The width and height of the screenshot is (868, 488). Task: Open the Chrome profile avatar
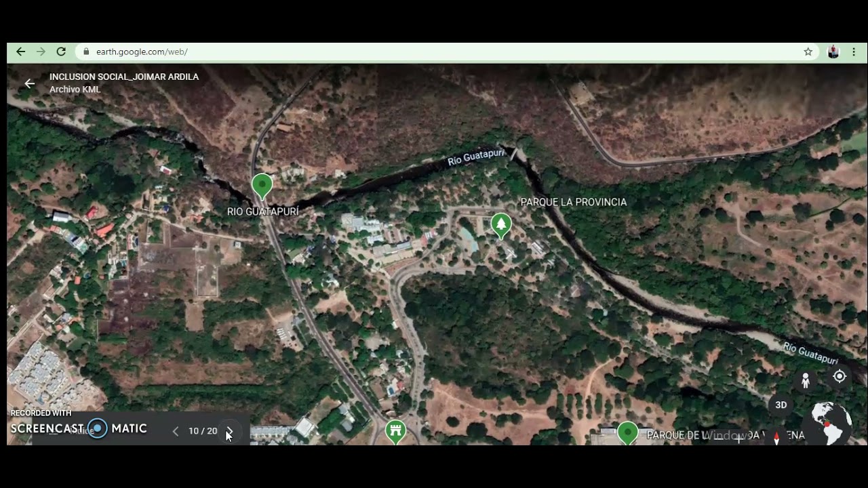click(833, 52)
